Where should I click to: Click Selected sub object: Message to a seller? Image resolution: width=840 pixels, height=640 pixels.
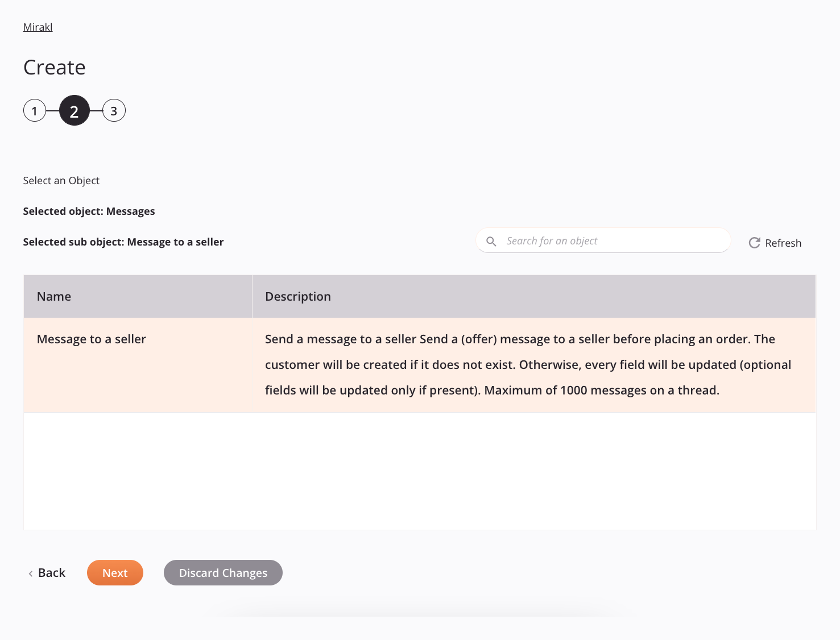[x=123, y=242]
